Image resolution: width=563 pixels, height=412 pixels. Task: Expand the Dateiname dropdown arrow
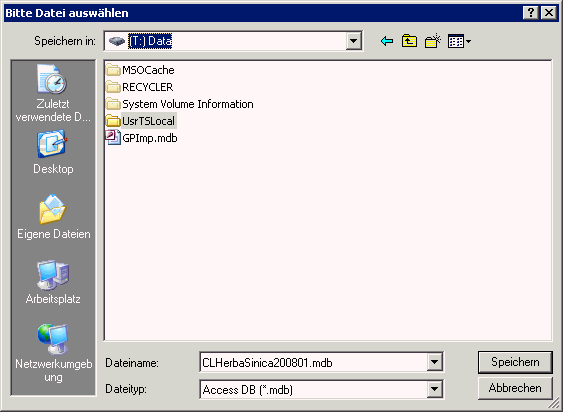[x=434, y=362]
